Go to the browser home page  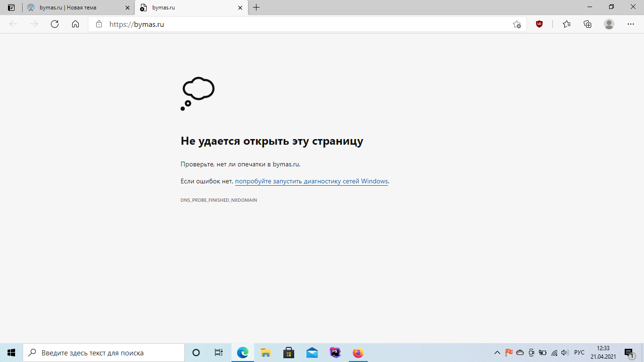coord(75,24)
